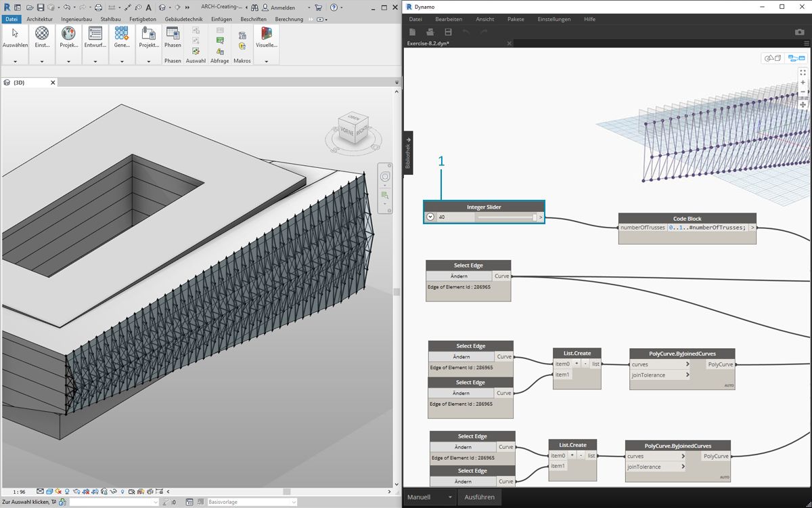The image size is (812, 508).
Task: Click Ausführen run button in Dynamo
Action: [479, 497]
